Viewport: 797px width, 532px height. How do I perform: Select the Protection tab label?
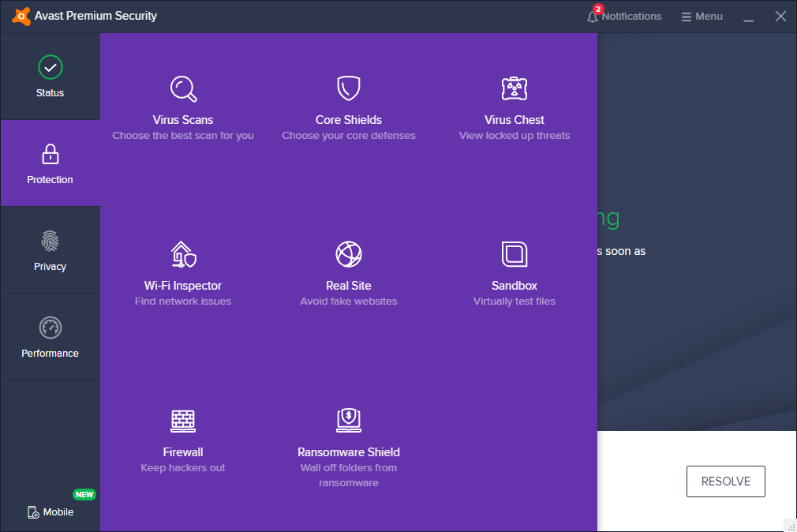coord(50,179)
